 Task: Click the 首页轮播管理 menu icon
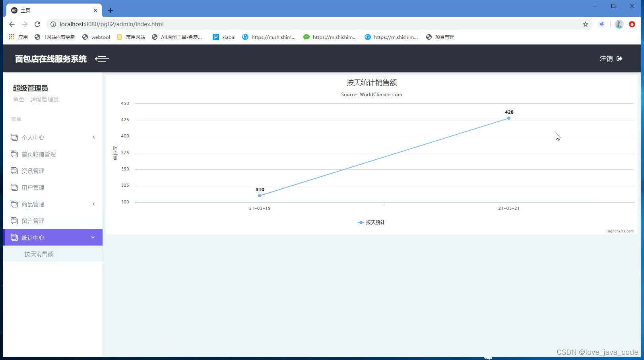coord(14,154)
